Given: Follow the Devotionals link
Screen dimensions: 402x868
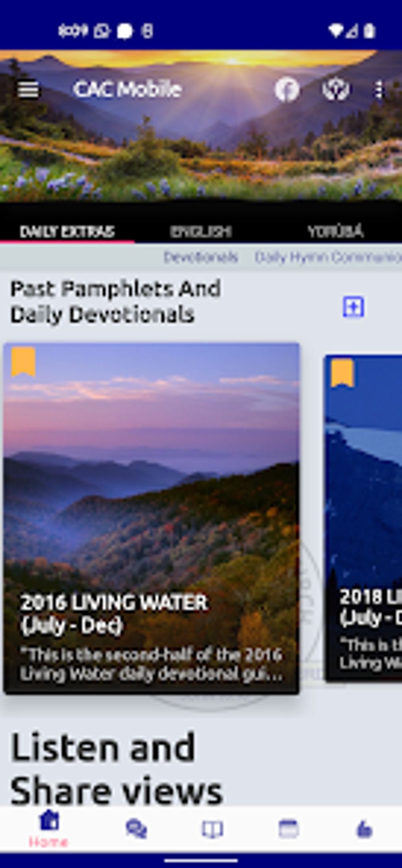Looking at the screenshot, I should tap(201, 257).
